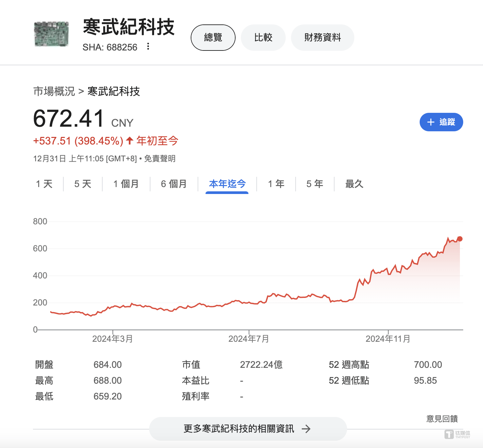Go back to 市場概況 breadcrumb
483x448 pixels.
click(54, 91)
